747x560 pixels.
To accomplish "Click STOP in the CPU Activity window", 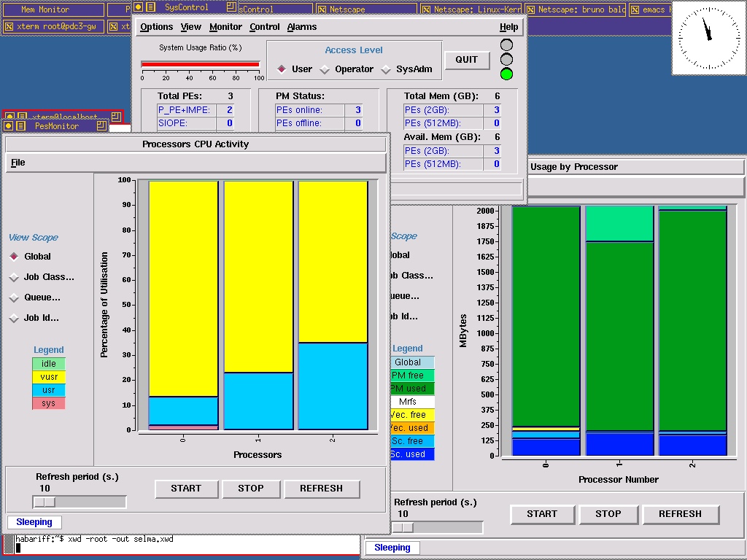I will (251, 489).
